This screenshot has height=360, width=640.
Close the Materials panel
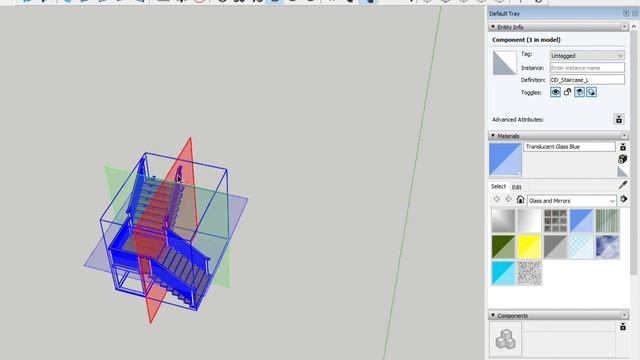(624, 136)
